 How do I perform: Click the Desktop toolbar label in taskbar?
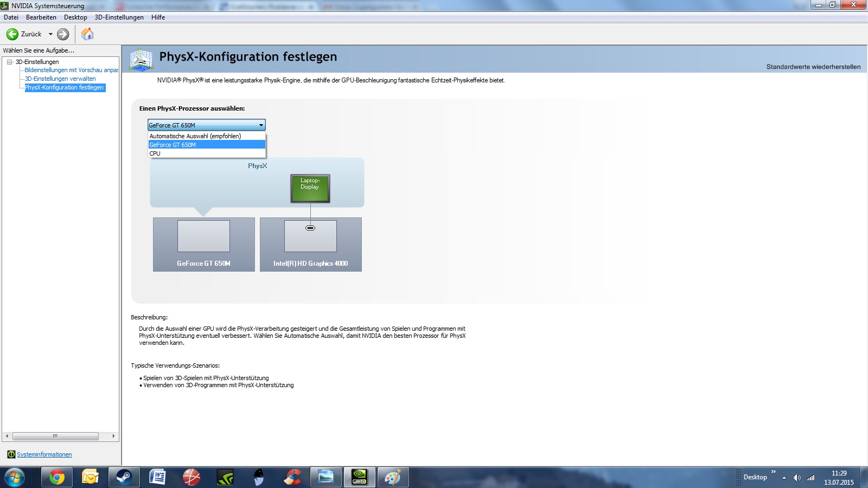click(755, 477)
